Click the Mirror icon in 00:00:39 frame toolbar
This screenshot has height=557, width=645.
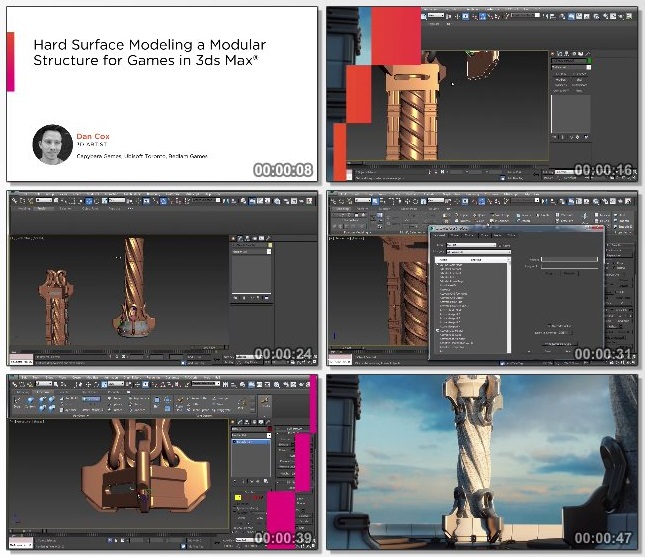(x=225, y=384)
